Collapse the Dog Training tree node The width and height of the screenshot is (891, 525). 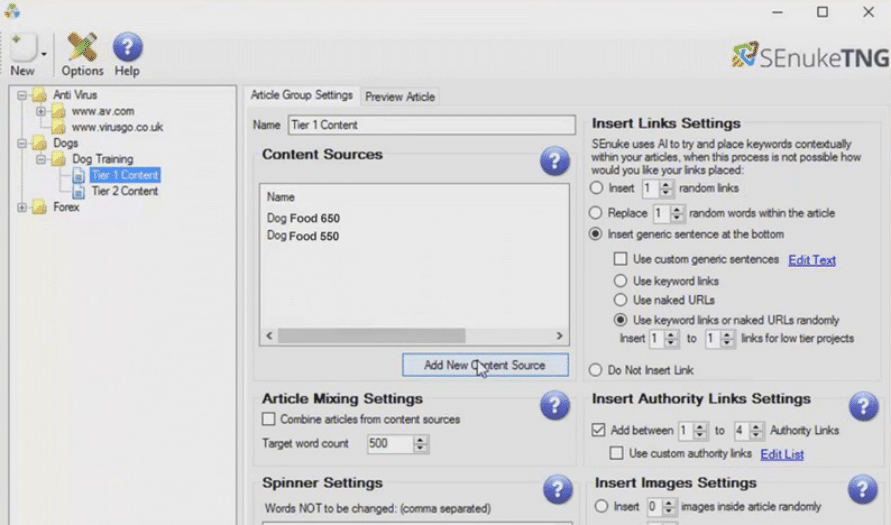tap(41, 159)
